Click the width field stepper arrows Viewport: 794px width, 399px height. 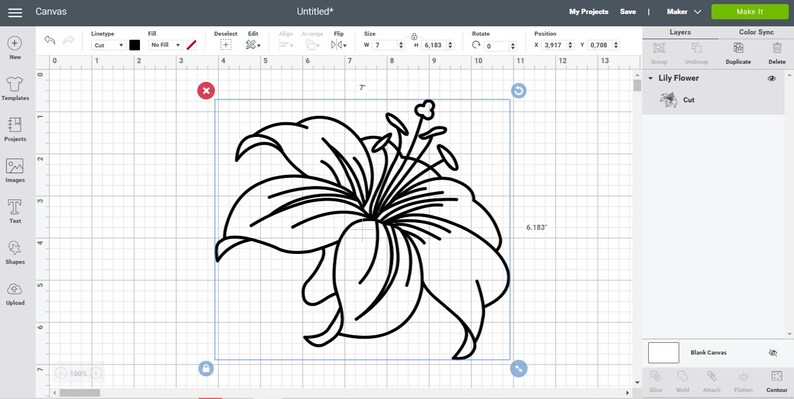click(x=402, y=45)
